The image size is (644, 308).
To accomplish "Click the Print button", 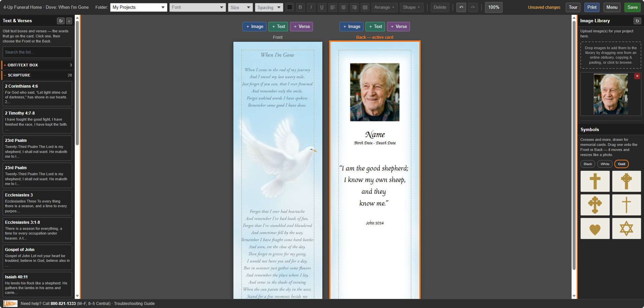I will (592, 7).
